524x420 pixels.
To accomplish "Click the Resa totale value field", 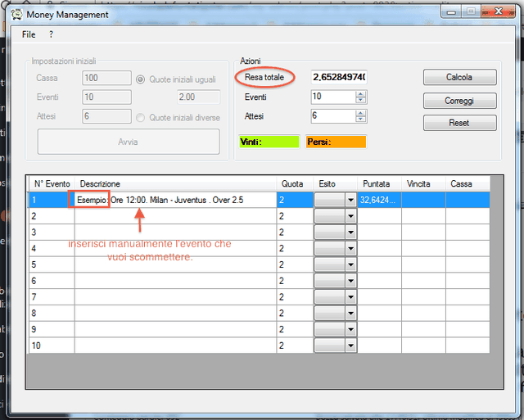I will [339, 77].
